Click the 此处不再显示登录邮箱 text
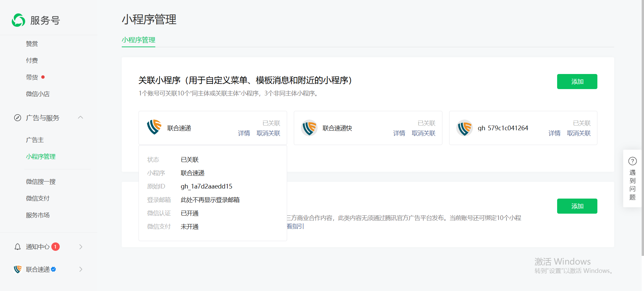Image resolution: width=644 pixels, height=291 pixels. (210, 200)
